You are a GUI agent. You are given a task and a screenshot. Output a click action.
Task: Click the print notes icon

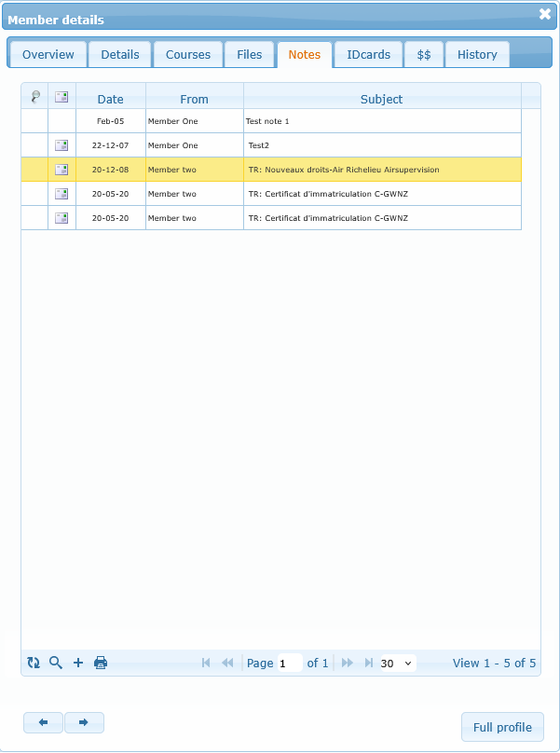(101, 663)
